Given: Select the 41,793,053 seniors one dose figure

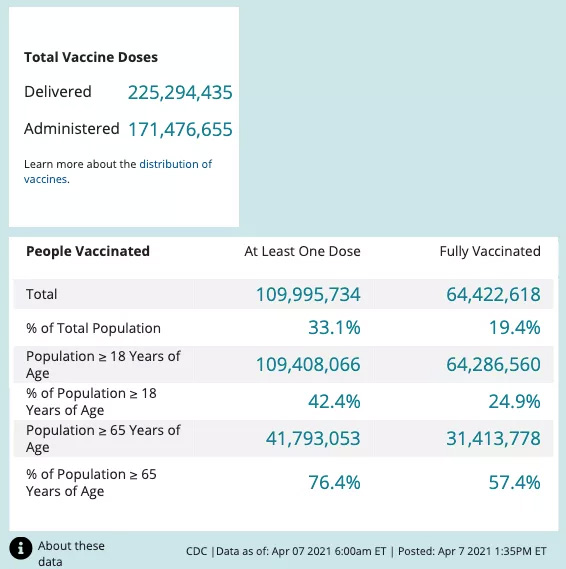Looking at the screenshot, I should [x=313, y=438].
